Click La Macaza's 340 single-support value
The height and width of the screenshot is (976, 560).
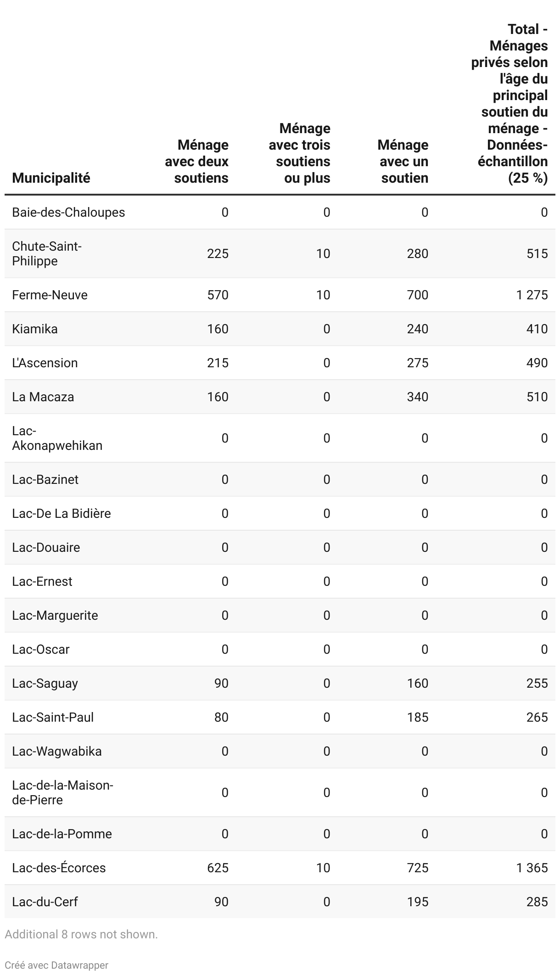[418, 397]
